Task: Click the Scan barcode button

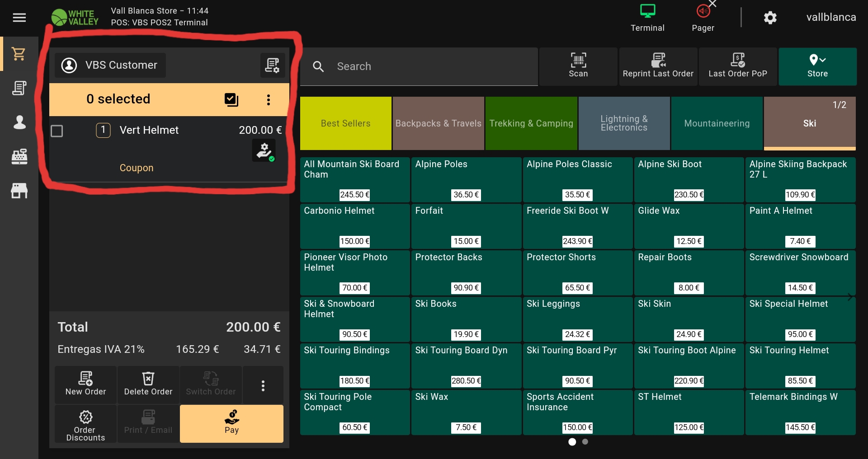Action: coord(578,66)
